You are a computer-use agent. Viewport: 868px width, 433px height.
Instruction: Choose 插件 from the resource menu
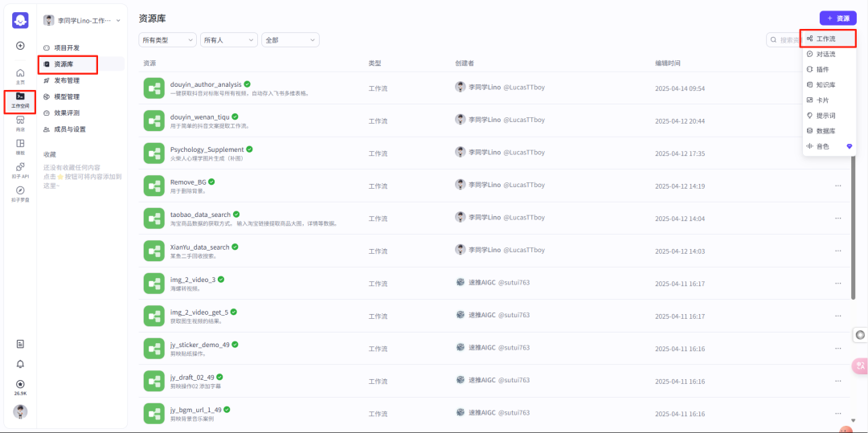point(829,69)
